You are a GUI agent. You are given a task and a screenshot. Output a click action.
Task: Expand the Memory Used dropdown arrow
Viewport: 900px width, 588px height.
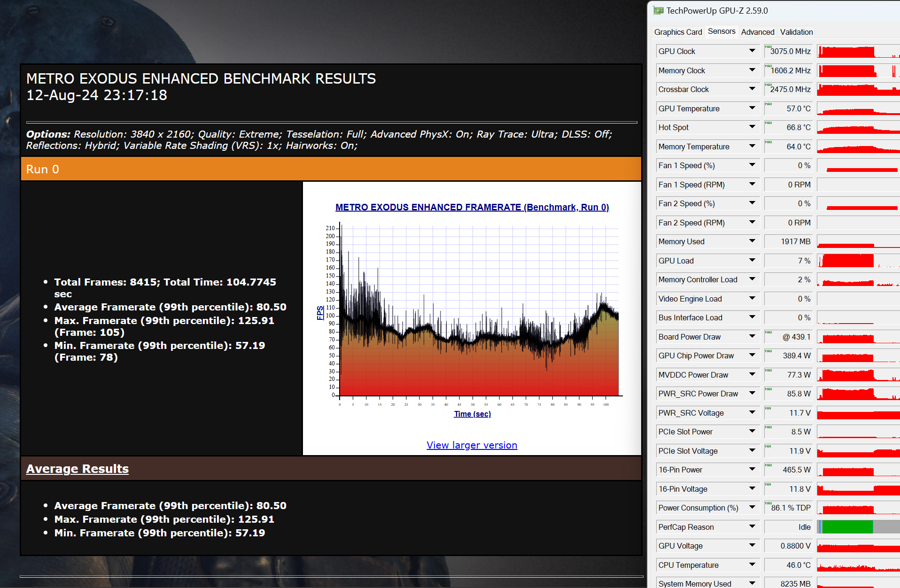click(752, 241)
